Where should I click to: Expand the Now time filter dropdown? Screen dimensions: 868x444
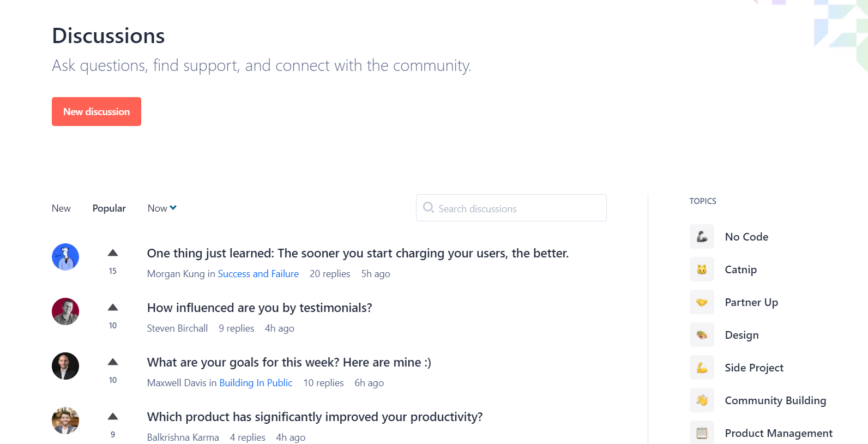tap(162, 208)
